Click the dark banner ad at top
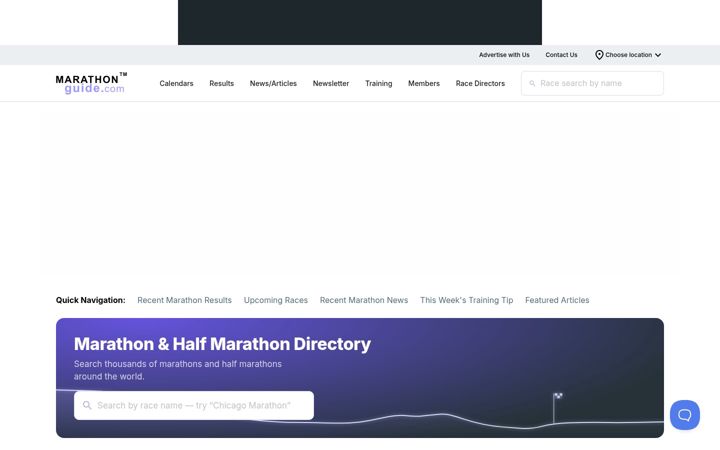 (360, 22)
